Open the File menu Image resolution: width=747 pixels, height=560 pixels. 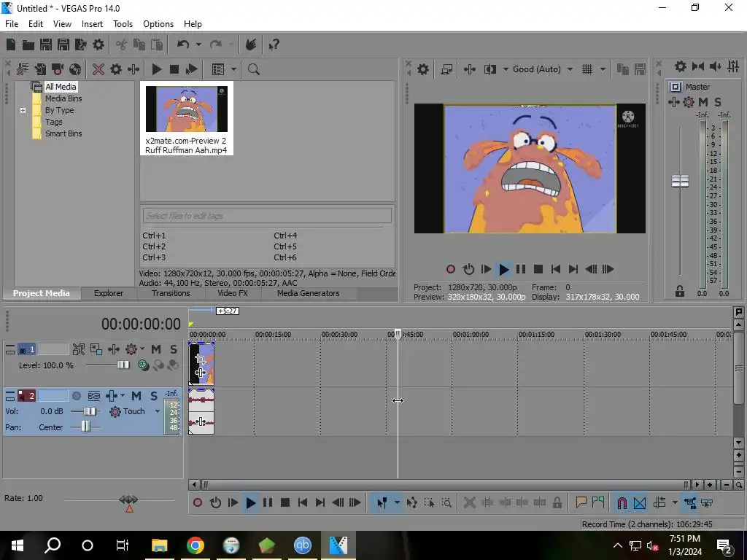tap(12, 24)
